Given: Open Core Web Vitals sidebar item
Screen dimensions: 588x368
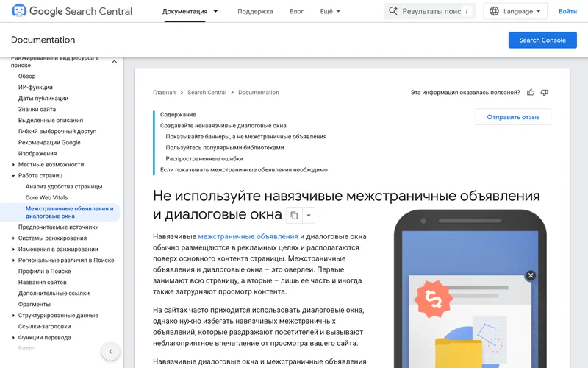Looking at the screenshot, I should click(x=46, y=197).
